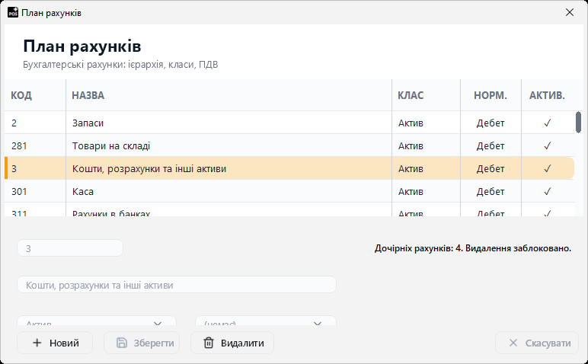Sort by the АКТИВ. column header
Image resolution: width=588 pixels, height=364 pixels.
click(547, 95)
